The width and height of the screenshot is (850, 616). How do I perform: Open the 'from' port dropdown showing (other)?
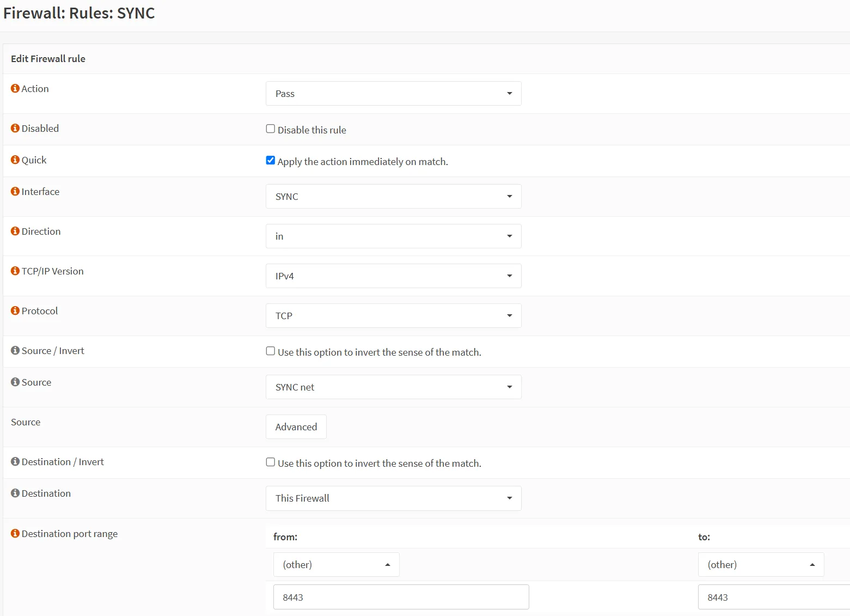point(336,564)
